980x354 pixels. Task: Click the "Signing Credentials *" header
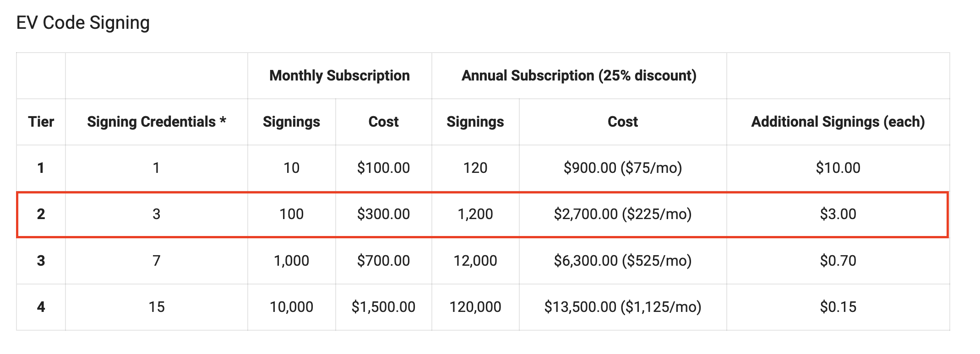pos(157,122)
